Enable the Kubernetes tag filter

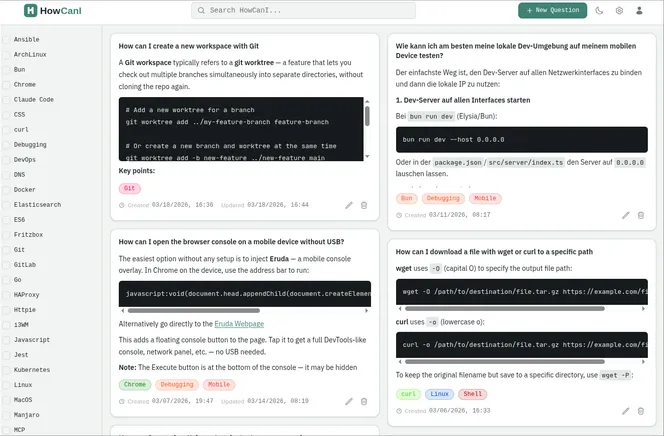point(6,369)
